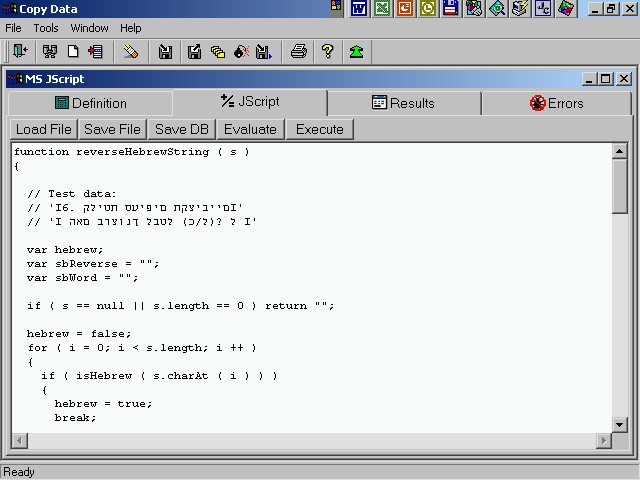Switch to the Results tab
Viewport: 640px width, 480px height.
pos(403,103)
